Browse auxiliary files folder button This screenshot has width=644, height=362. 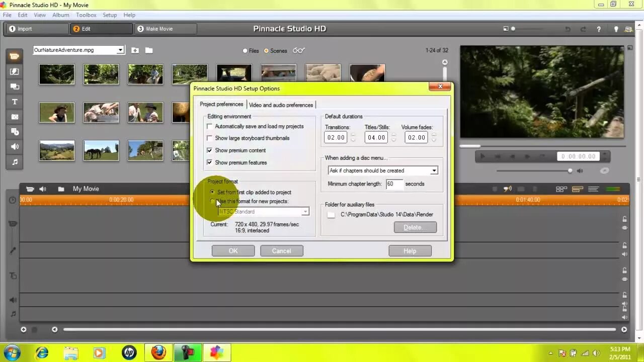click(331, 215)
